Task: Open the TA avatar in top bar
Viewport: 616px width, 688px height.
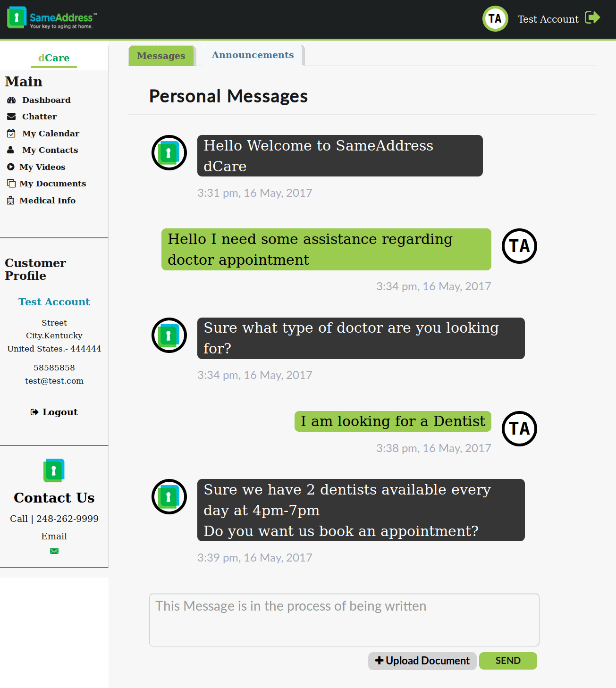Action: (x=495, y=19)
